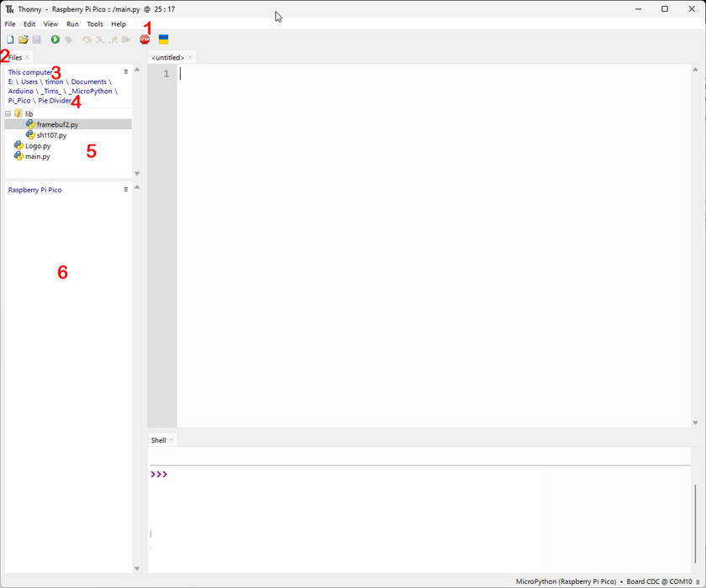
Task: Select sh1107.py file
Action: [x=51, y=135]
